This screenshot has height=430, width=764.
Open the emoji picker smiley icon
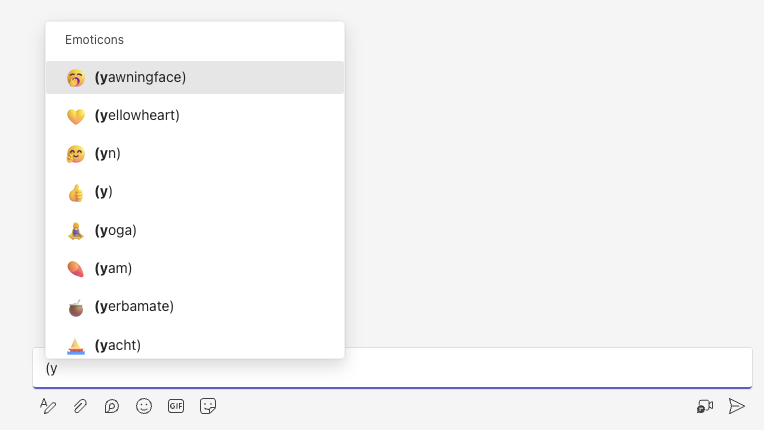pyautogui.click(x=144, y=406)
